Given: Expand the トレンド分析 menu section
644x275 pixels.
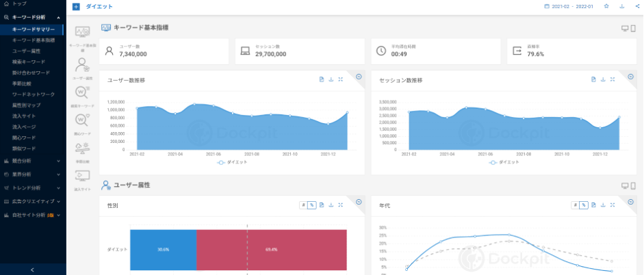Looking at the screenshot, I should click(x=31, y=187).
